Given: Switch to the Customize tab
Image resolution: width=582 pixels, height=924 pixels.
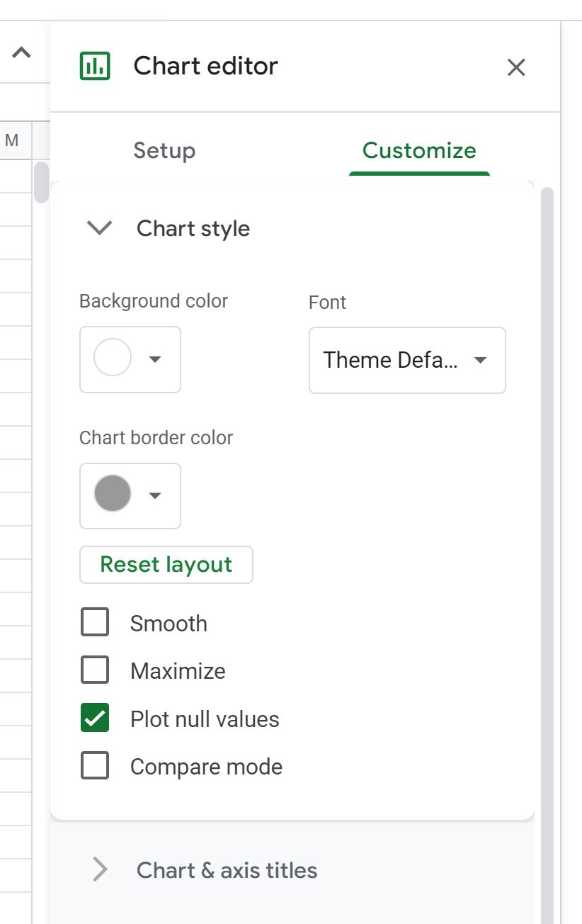Looking at the screenshot, I should point(418,150).
